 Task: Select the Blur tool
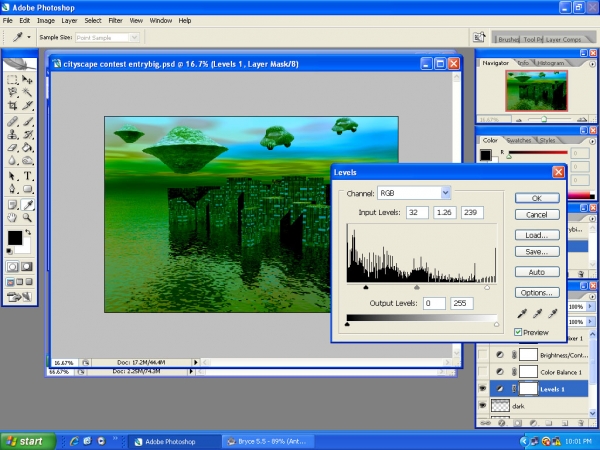(x=12, y=160)
